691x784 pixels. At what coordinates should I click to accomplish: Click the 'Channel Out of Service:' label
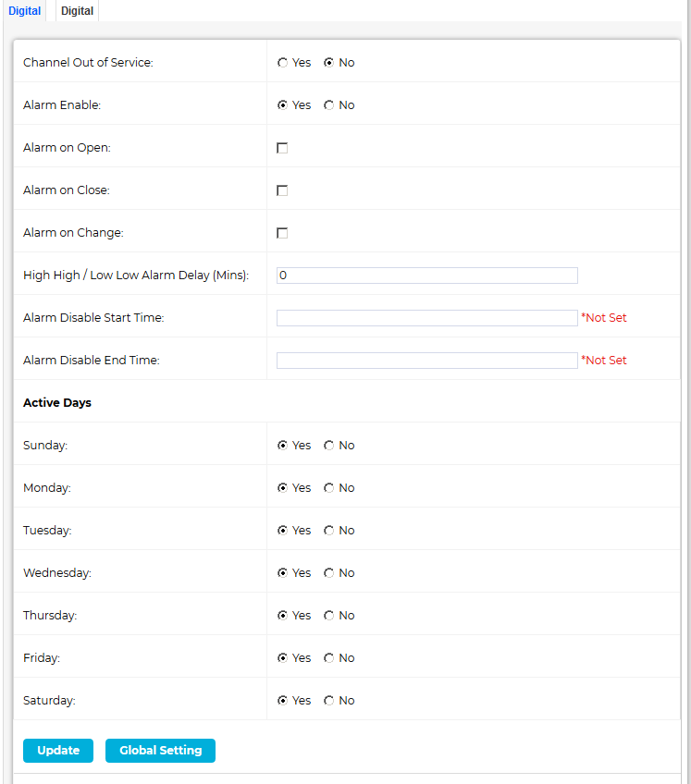[88, 63]
